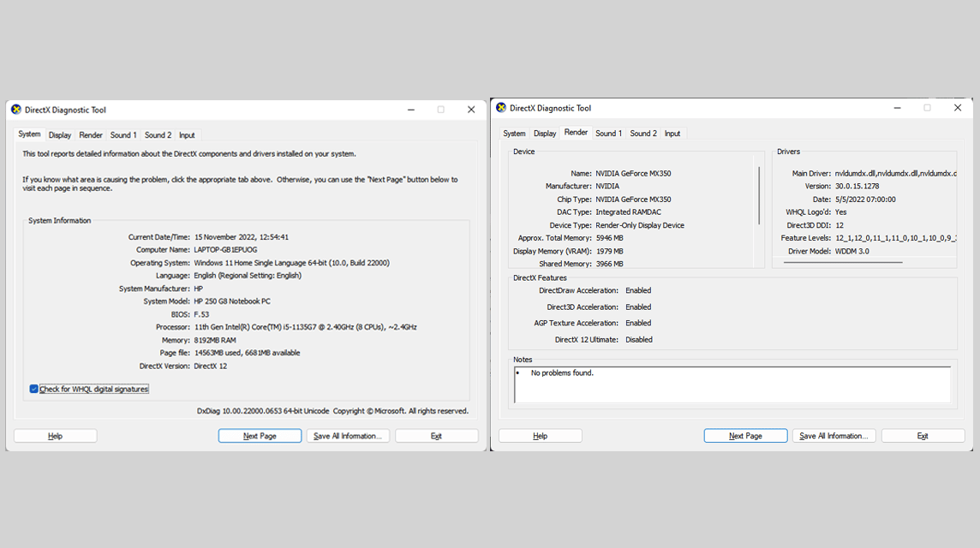This screenshot has height=548, width=980.
Task: Click DirectX icon in left window title bar
Action: click(x=16, y=110)
